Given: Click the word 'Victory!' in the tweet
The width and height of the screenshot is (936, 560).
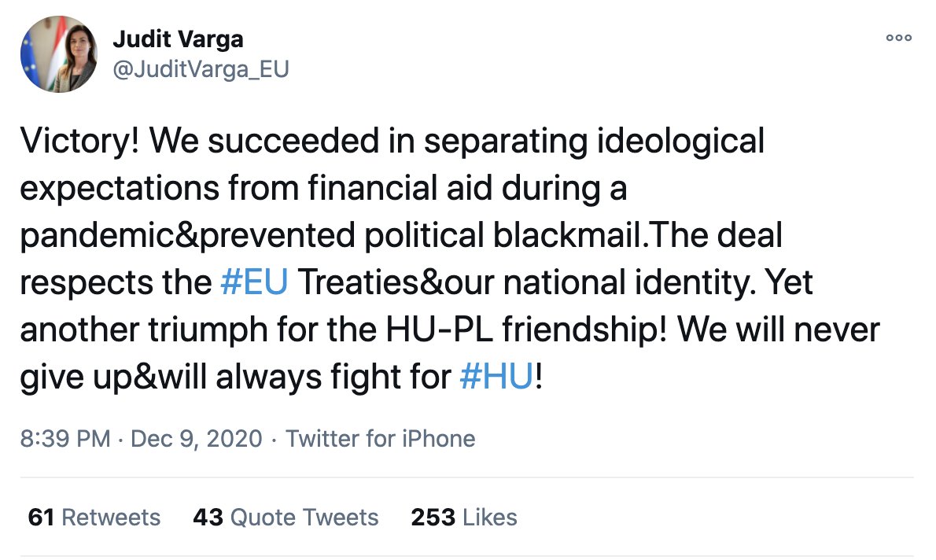Looking at the screenshot, I should click(77, 142).
